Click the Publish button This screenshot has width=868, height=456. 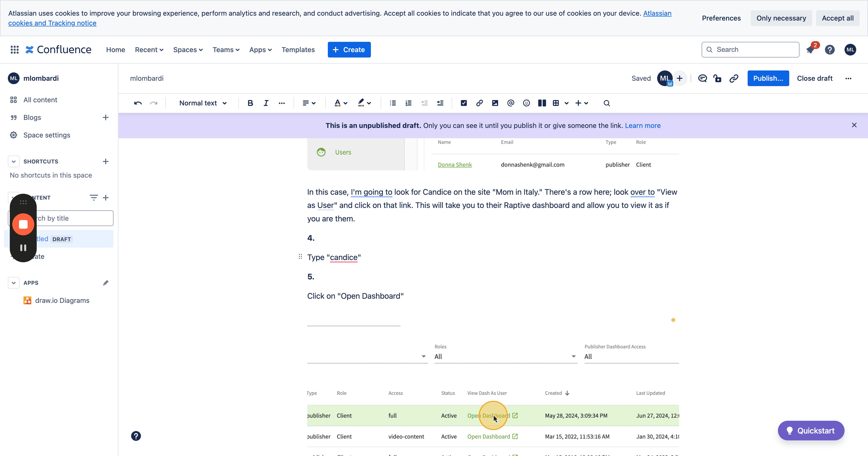[768, 79]
